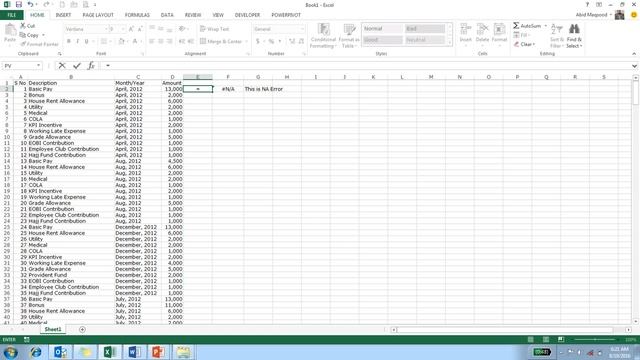Open the Name Box dropdown arrow
This screenshot has width=640, height=360.
38,66
